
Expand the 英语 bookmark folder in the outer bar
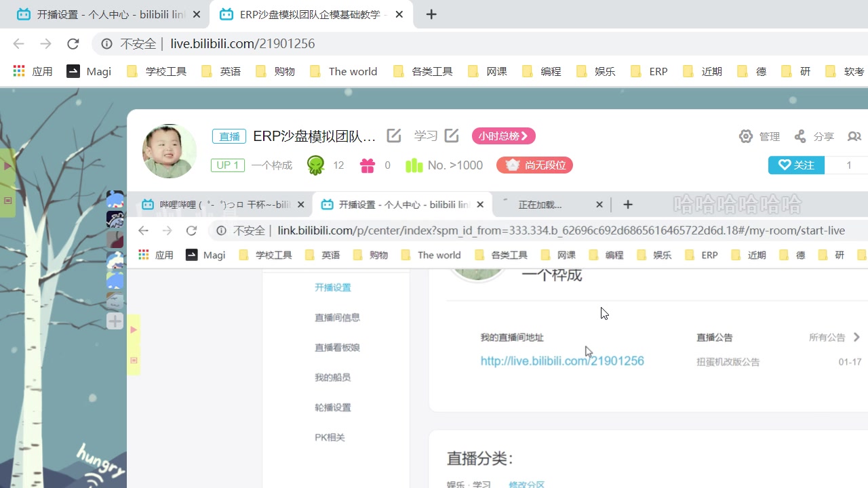pos(221,71)
